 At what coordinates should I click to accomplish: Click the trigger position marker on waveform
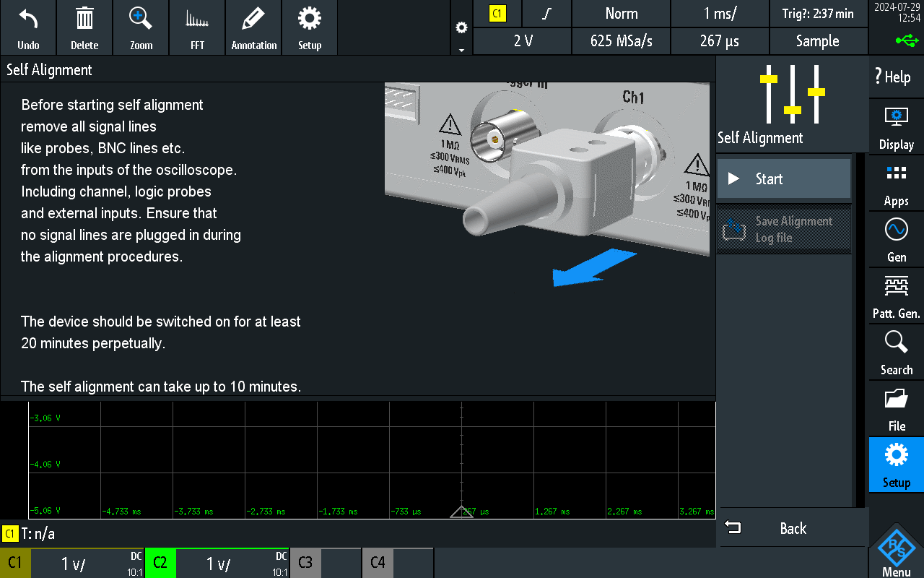point(462,512)
